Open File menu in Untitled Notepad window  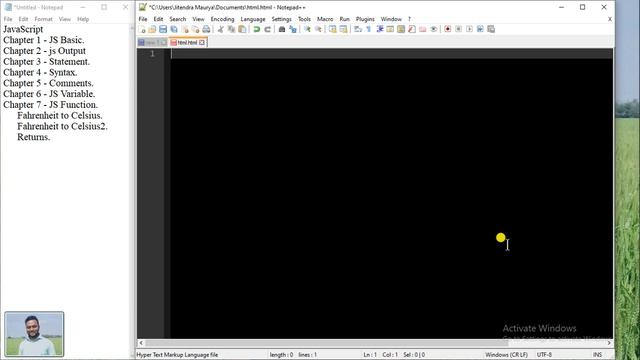click(x=8, y=19)
